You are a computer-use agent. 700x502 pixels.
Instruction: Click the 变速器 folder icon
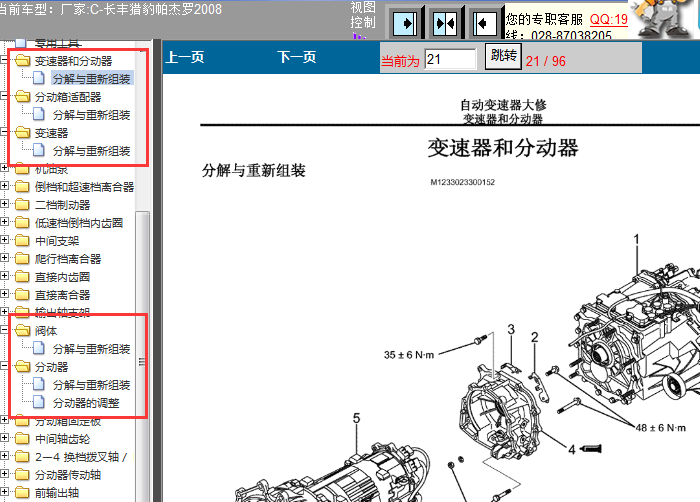[22, 132]
